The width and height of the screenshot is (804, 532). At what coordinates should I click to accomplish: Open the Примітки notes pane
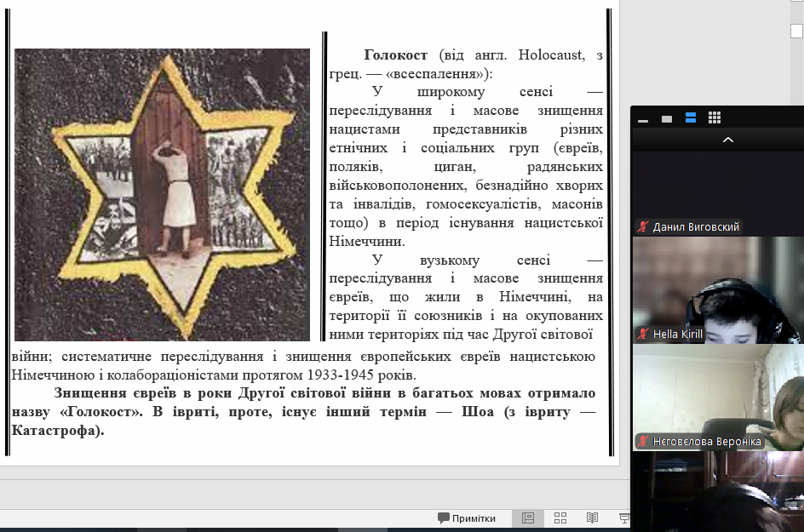pyautogui.click(x=467, y=518)
